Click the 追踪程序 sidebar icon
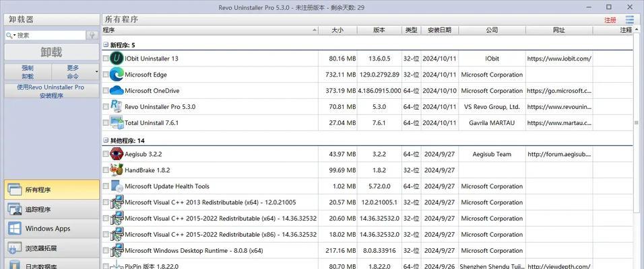The image size is (644, 269). coord(14,209)
